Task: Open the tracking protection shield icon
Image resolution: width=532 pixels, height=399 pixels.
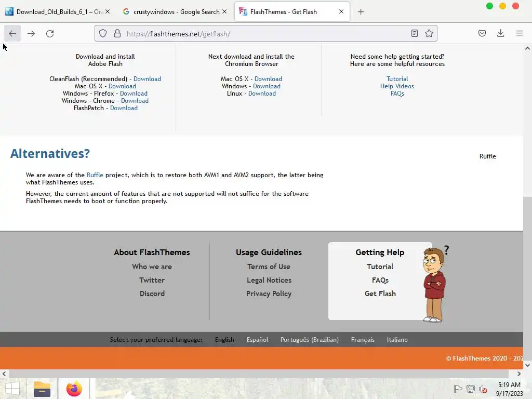Action: [x=103, y=34]
